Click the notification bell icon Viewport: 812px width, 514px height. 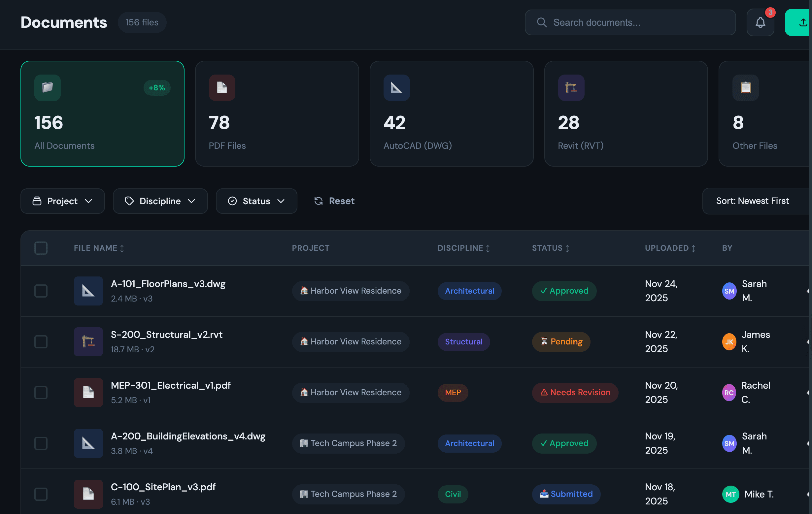point(760,22)
